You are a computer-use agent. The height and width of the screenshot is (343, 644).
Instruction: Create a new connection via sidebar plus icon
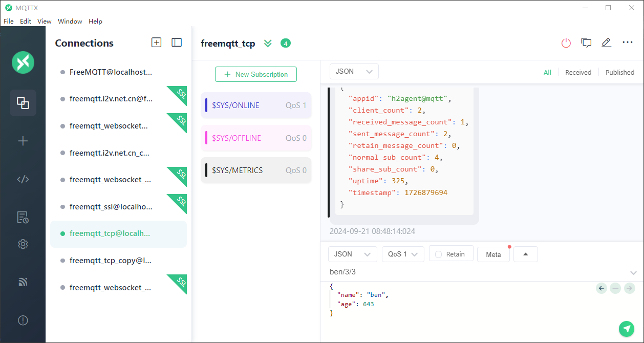pyautogui.click(x=23, y=141)
